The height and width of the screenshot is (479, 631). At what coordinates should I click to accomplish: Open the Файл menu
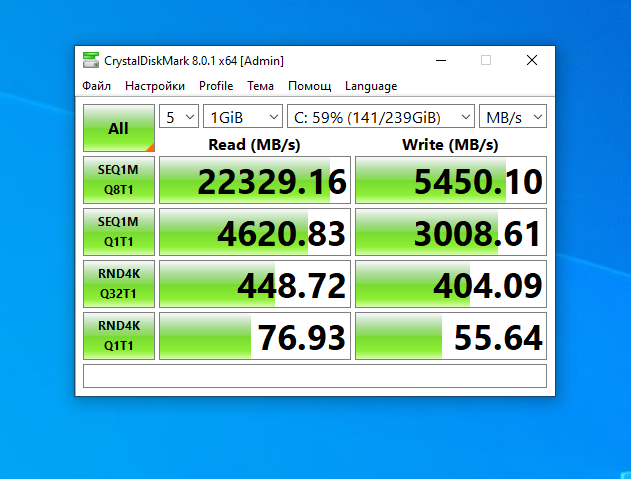click(x=97, y=86)
